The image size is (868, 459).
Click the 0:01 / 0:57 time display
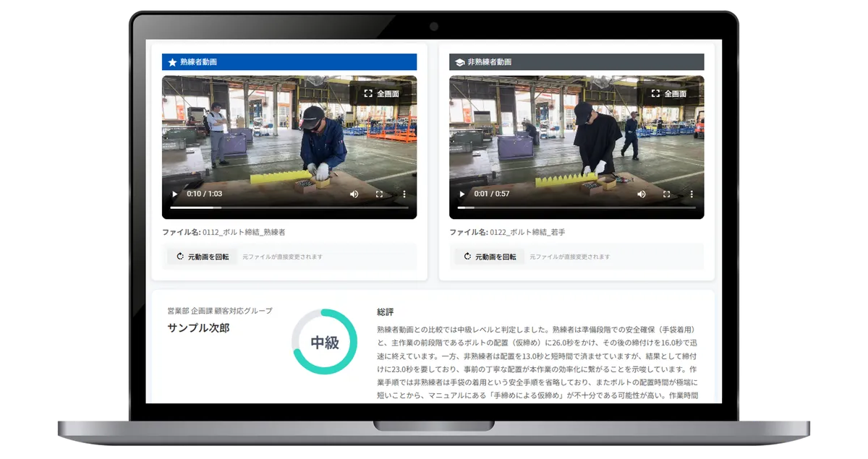pyautogui.click(x=492, y=194)
